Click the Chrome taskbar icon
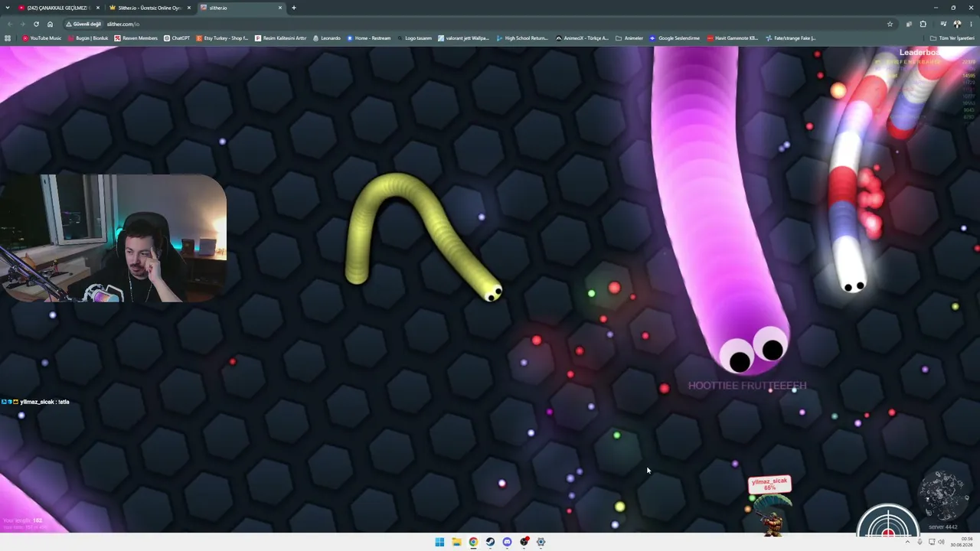This screenshot has width=980, height=551. pos(473,542)
